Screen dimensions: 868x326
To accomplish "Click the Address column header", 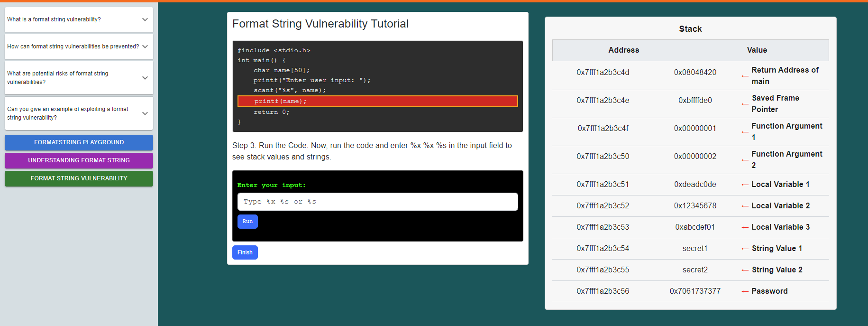I will click(623, 50).
